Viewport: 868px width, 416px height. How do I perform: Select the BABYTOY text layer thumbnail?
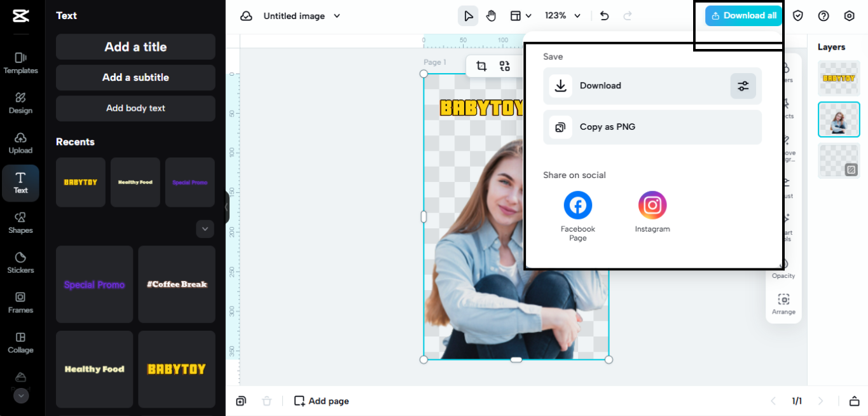click(839, 78)
